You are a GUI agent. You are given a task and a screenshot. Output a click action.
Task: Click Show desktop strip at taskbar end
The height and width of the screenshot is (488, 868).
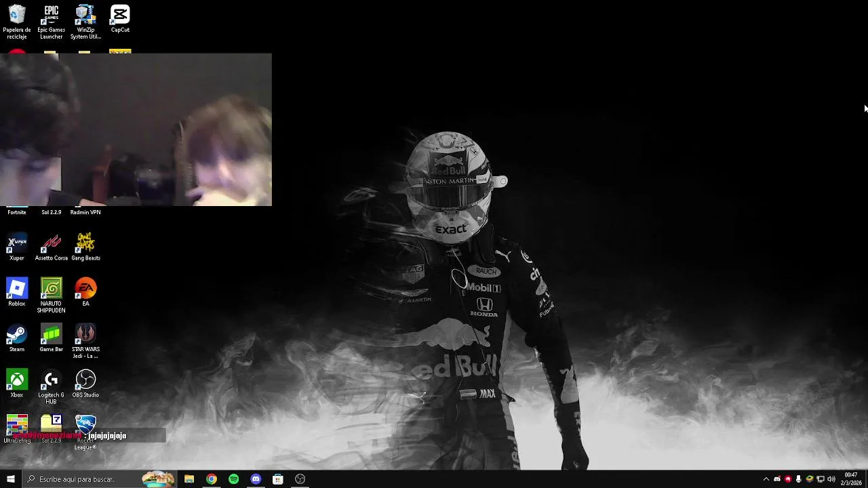(867, 479)
